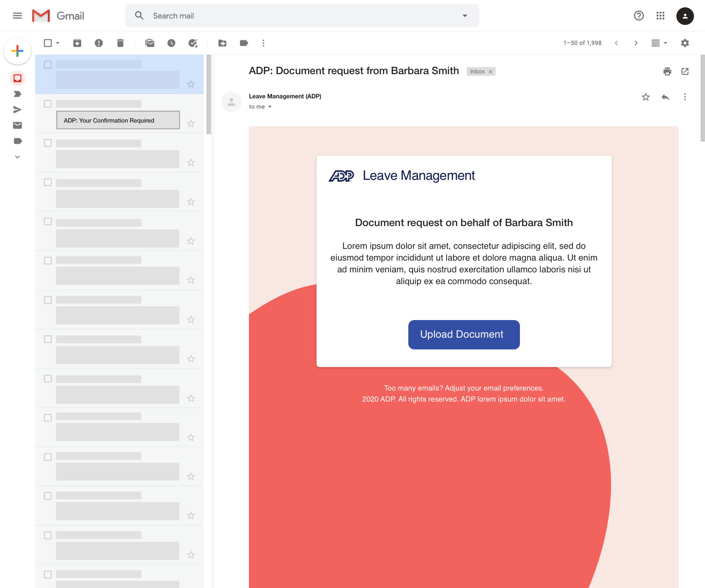This screenshot has height=588, width=705.
Task: Click the Mark as unread icon
Action: 150,43
